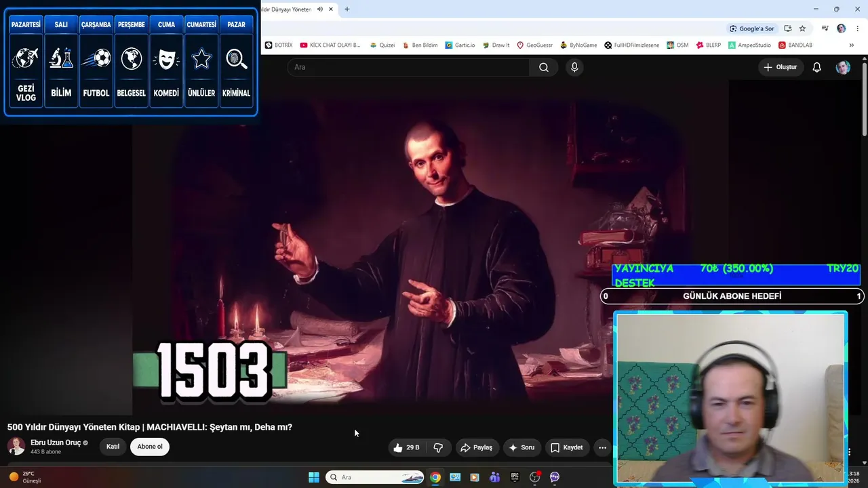Image resolution: width=868 pixels, height=488 pixels.
Task: Expand the hidden bookmarks overflow chevron
Action: click(852, 45)
